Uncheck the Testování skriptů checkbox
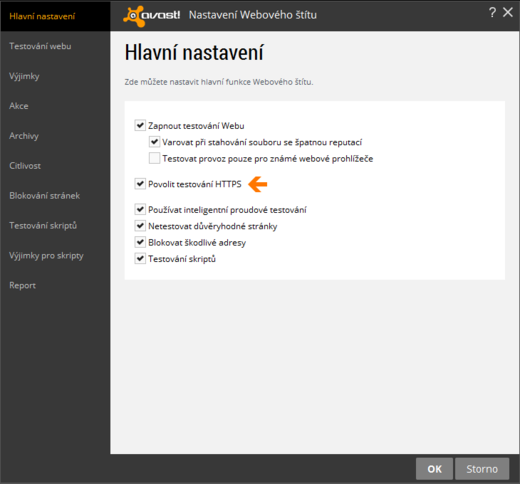The image size is (520, 484). 140,259
